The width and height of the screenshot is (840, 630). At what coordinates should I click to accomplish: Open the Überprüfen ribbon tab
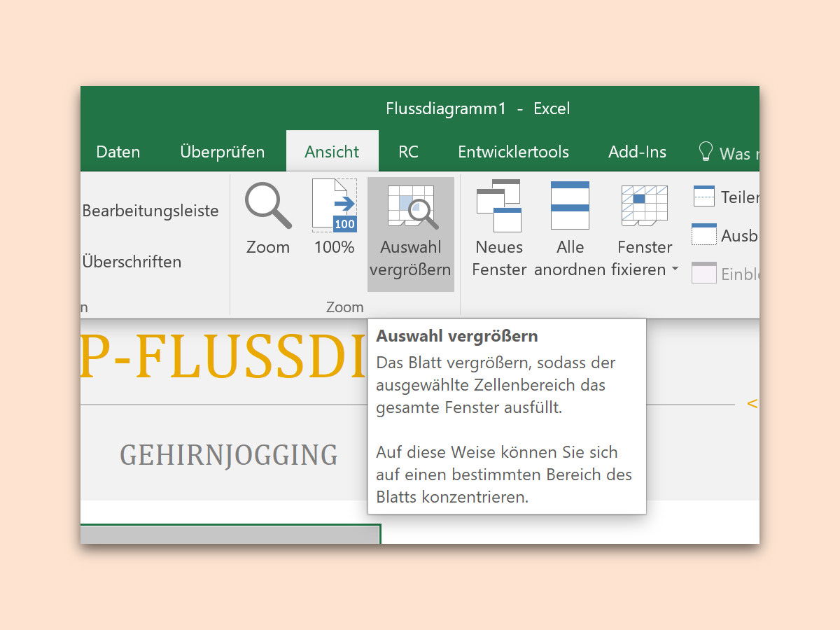coord(223,152)
